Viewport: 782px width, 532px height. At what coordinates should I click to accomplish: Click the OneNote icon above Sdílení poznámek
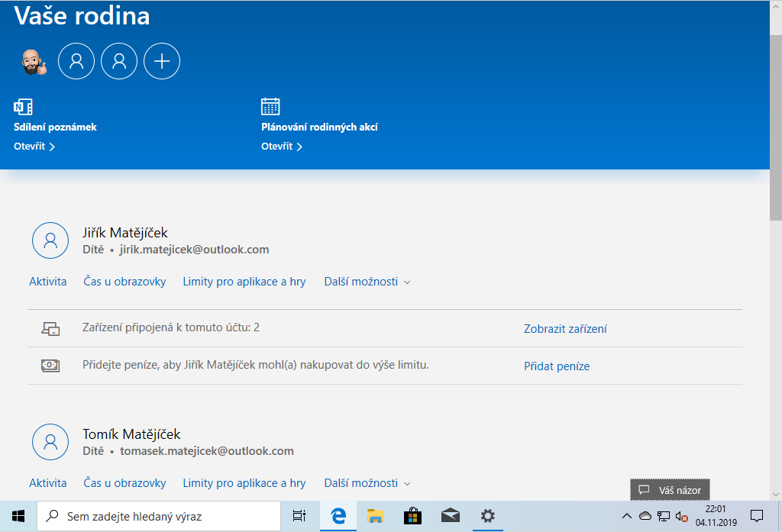(x=23, y=106)
